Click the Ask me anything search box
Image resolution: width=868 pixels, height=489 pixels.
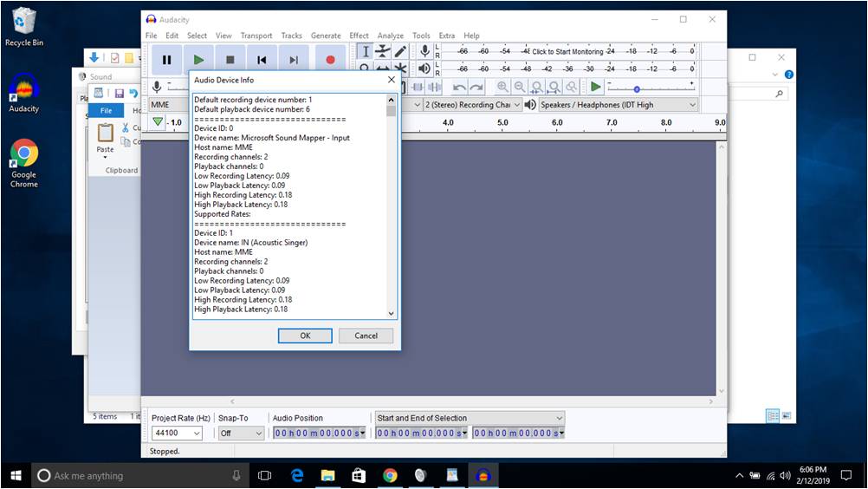[139, 476]
